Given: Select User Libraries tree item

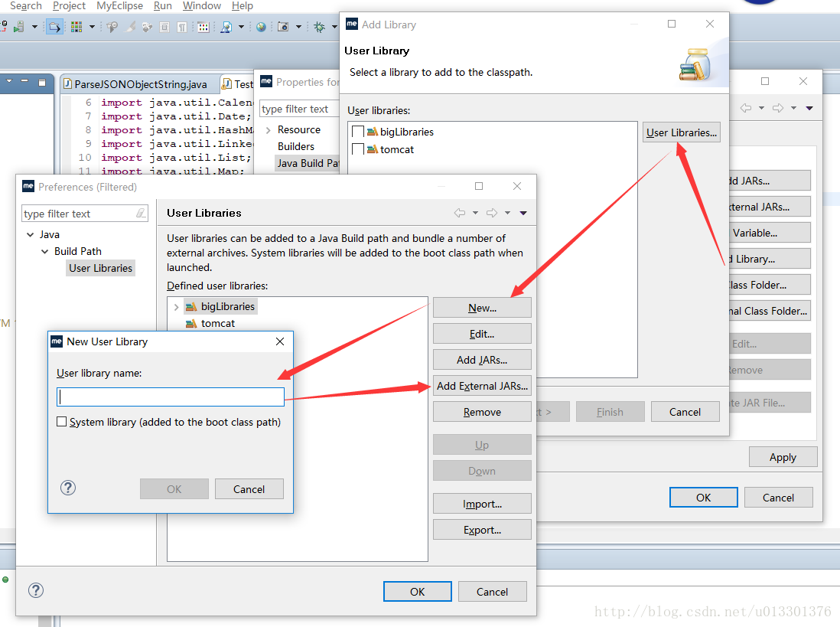Looking at the screenshot, I should pos(100,268).
